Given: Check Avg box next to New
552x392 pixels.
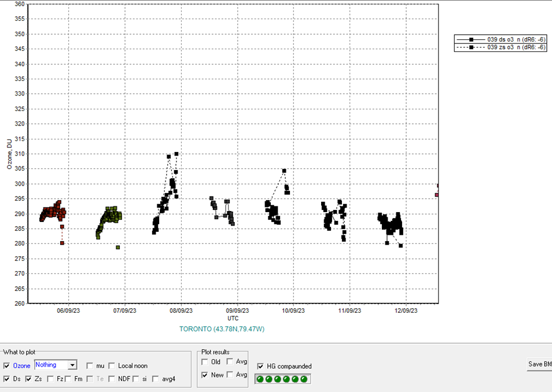Looking at the screenshot, I should click(x=230, y=375).
